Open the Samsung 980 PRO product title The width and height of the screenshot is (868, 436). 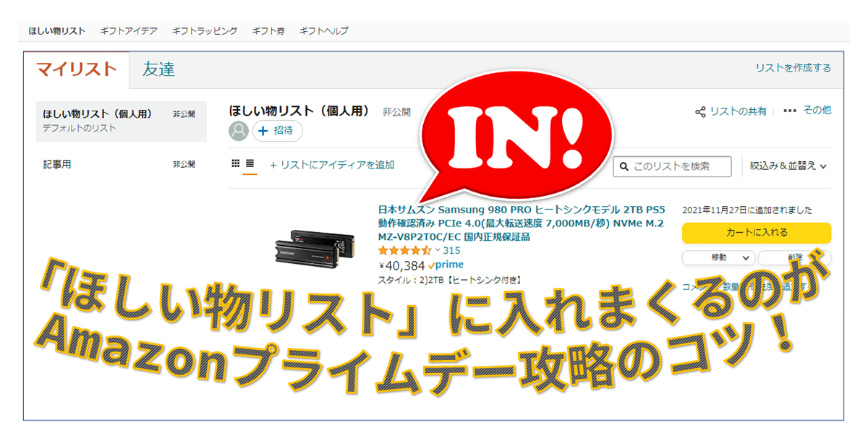pos(520,223)
